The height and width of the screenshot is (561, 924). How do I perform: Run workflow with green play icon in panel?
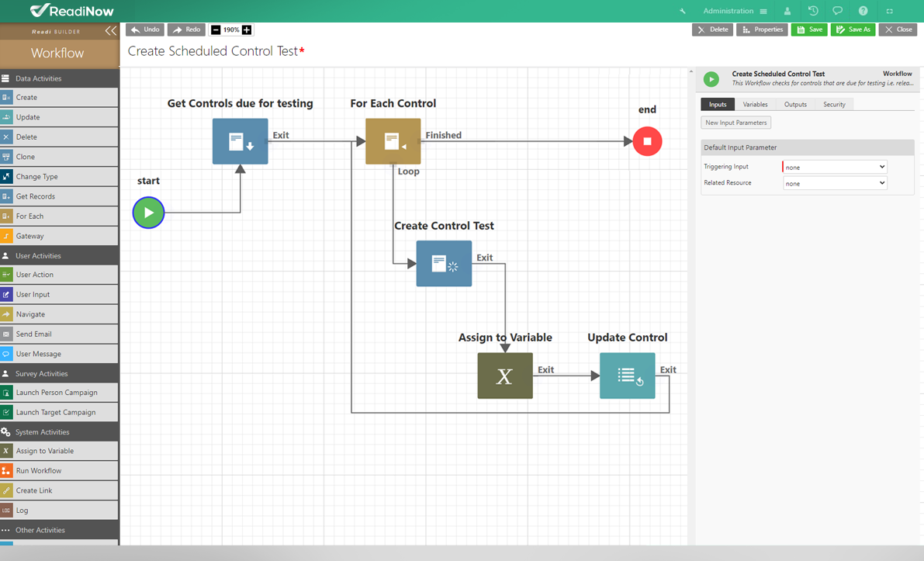tap(711, 79)
